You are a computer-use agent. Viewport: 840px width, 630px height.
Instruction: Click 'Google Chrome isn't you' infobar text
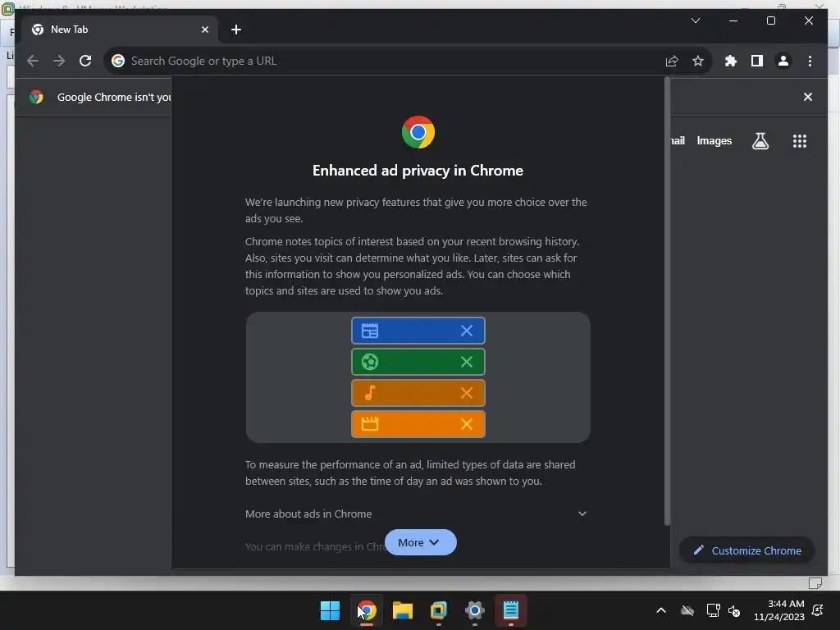(x=114, y=97)
